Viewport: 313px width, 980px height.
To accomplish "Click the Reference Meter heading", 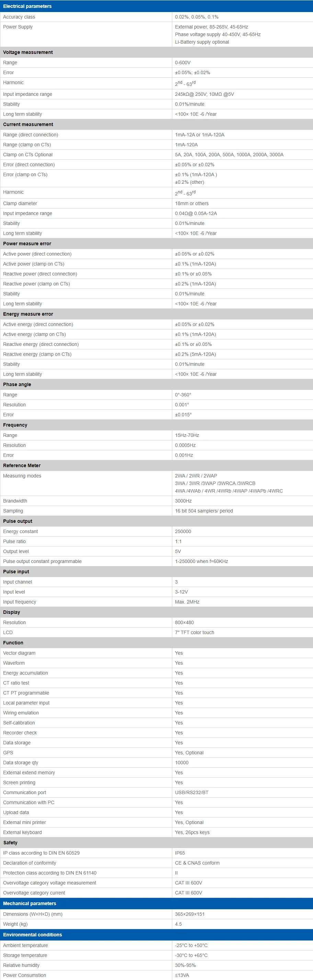I will tap(22, 466).
